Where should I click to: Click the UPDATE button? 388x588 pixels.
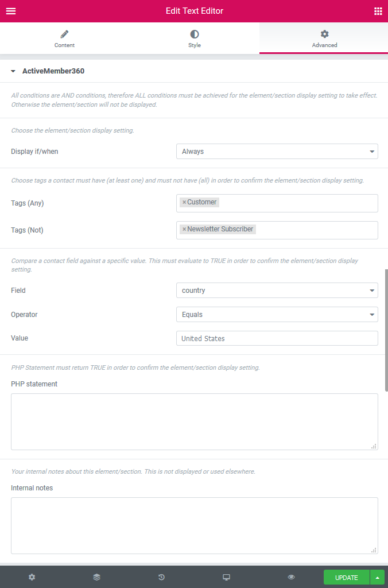click(x=346, y=577)
